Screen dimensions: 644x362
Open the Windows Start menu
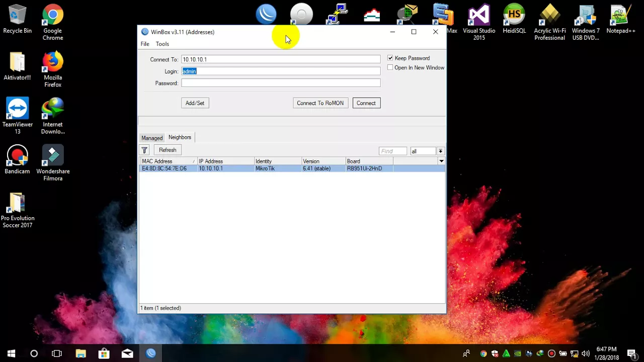[x=11, y=353]
